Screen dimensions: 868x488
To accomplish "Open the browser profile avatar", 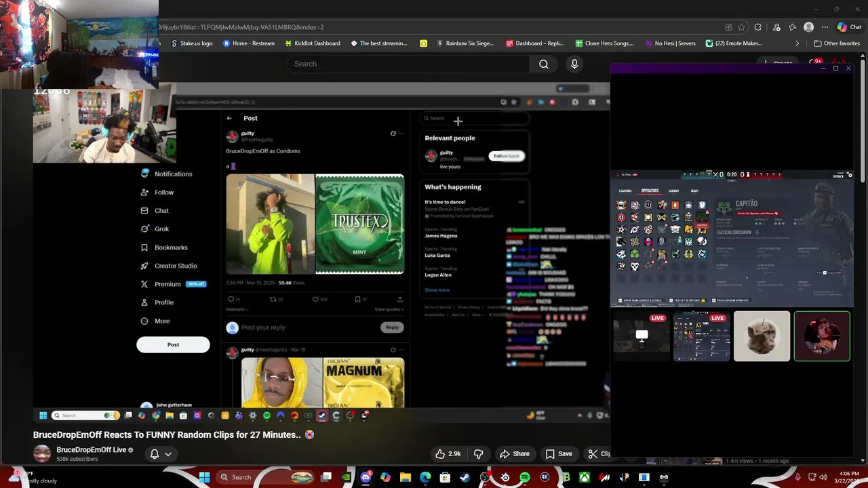I will click(808, 27).
